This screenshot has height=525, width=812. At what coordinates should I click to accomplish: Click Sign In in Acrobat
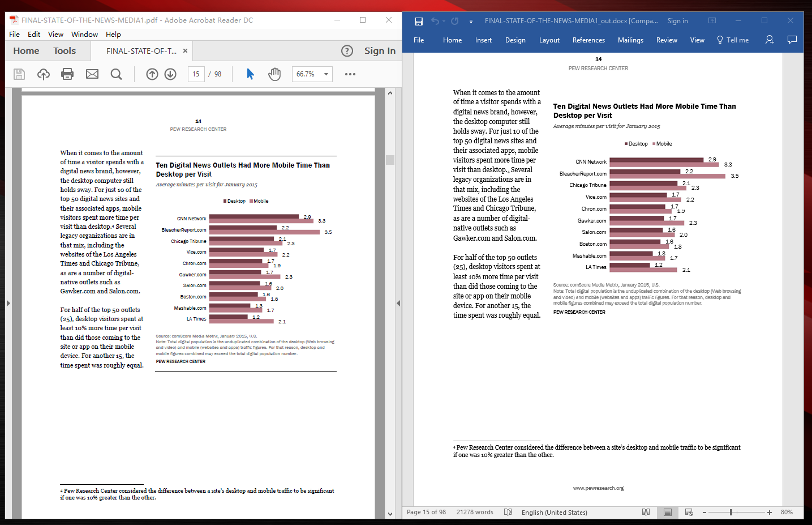click(x=380, y=51)
